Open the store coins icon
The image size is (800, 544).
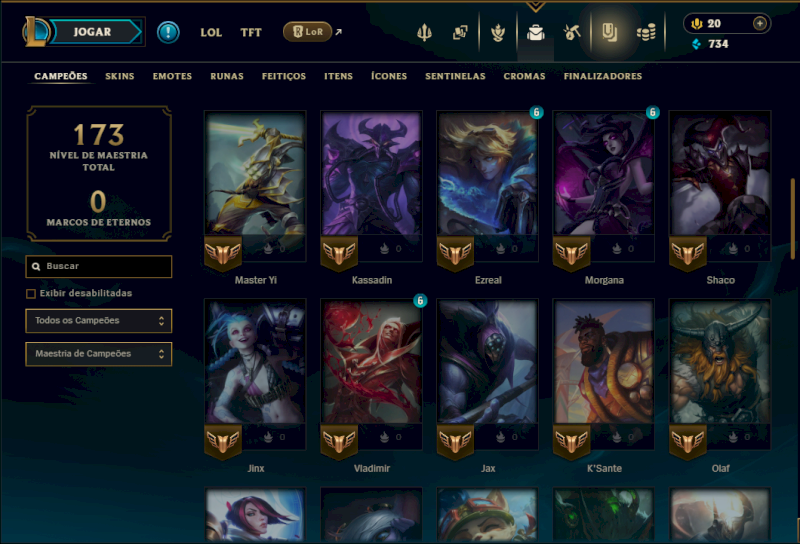(646, 33)
